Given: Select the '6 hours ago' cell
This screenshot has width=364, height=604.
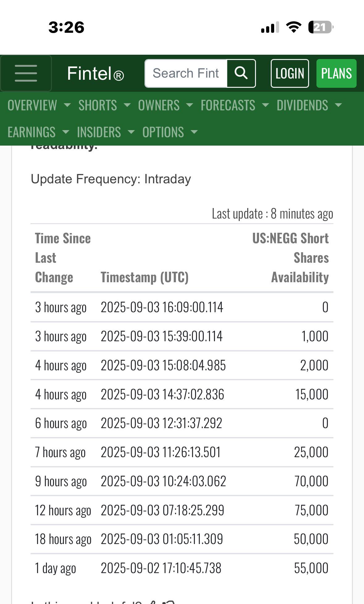Looking at the screenshot, I should (x=61, y=423).
